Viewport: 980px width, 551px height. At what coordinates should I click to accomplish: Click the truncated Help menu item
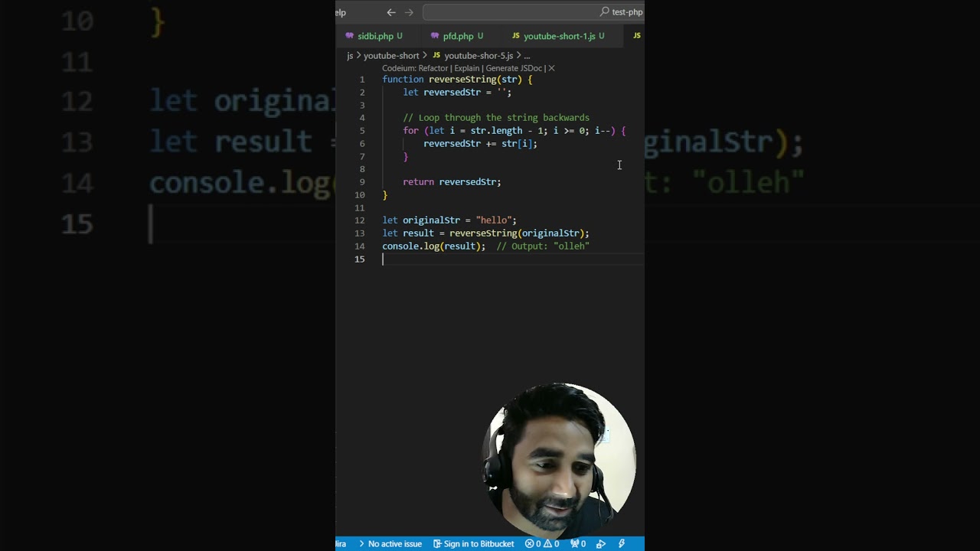point(341,12)
